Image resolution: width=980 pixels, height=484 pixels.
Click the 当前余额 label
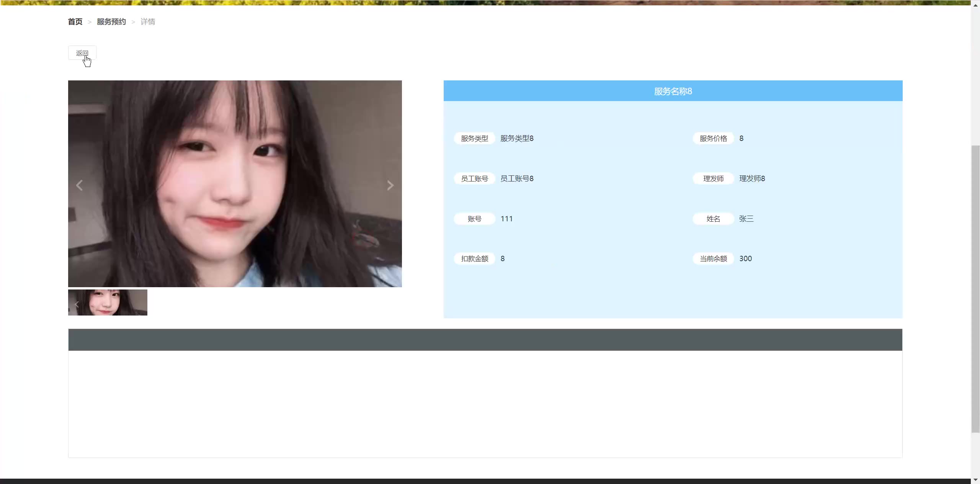pyautogui.click(x=713, y=259)
